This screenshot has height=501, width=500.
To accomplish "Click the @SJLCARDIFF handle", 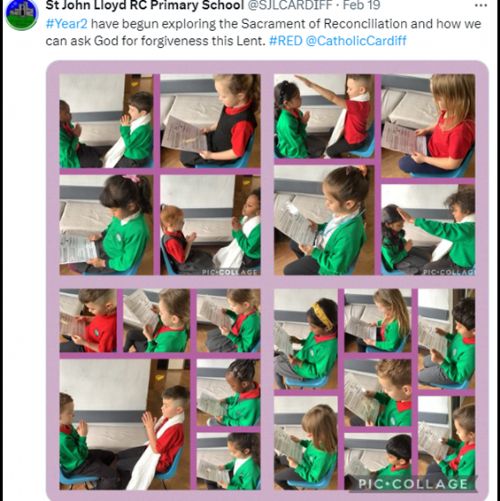I will tap(290, 5).
